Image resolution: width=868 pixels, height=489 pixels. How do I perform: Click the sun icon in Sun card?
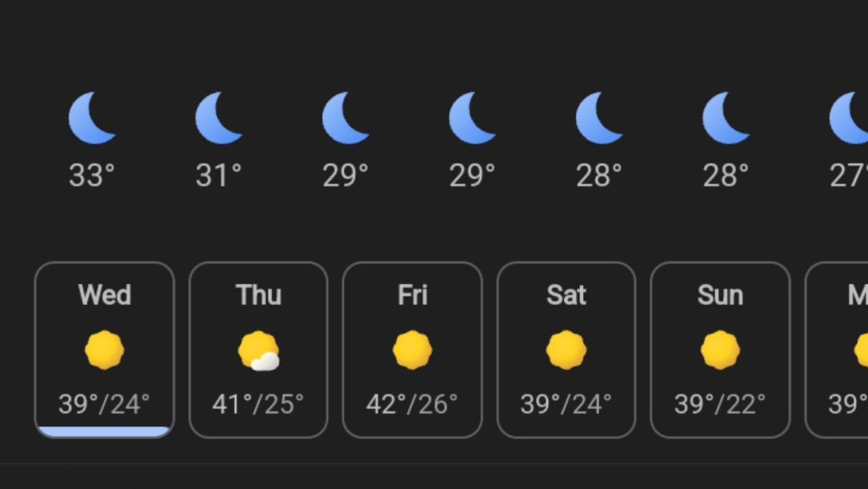point(720,350)
